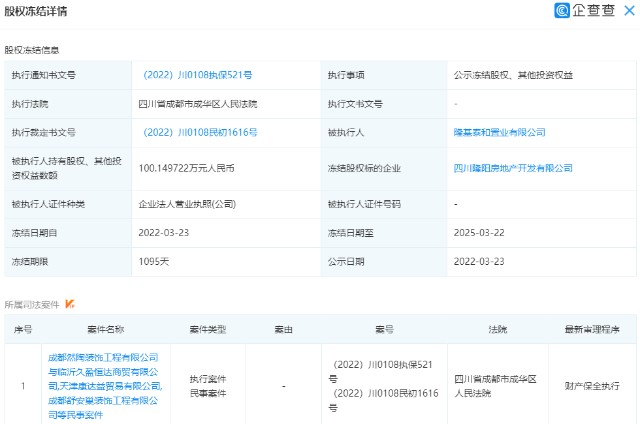Click row number 1 in case table

tap(23, 386)
